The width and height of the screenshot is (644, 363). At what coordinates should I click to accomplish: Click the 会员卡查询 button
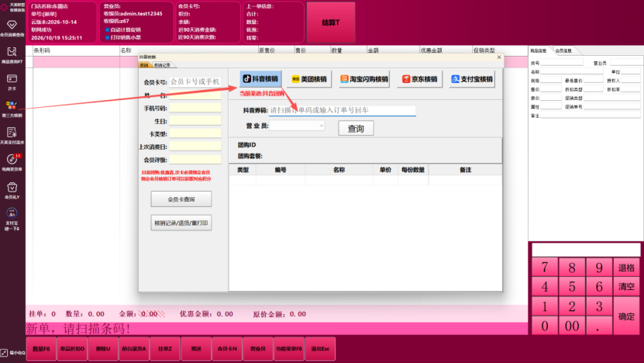[181, 199]
